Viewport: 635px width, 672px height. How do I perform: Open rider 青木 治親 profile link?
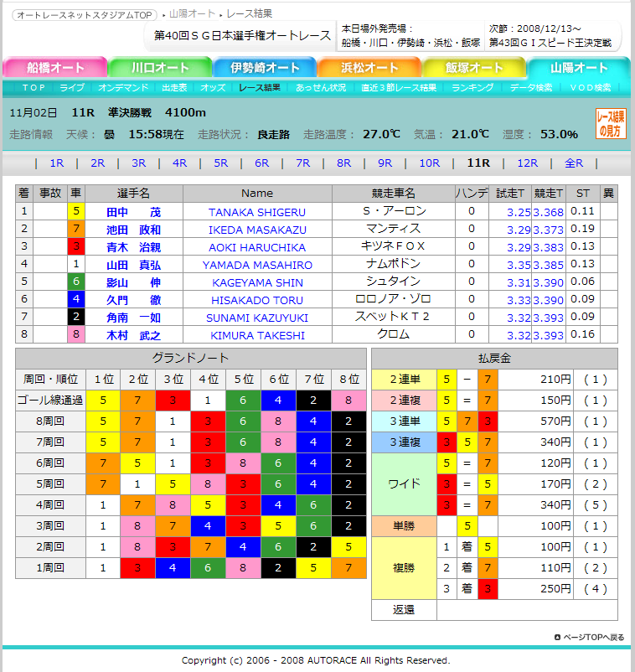point(134,247)
